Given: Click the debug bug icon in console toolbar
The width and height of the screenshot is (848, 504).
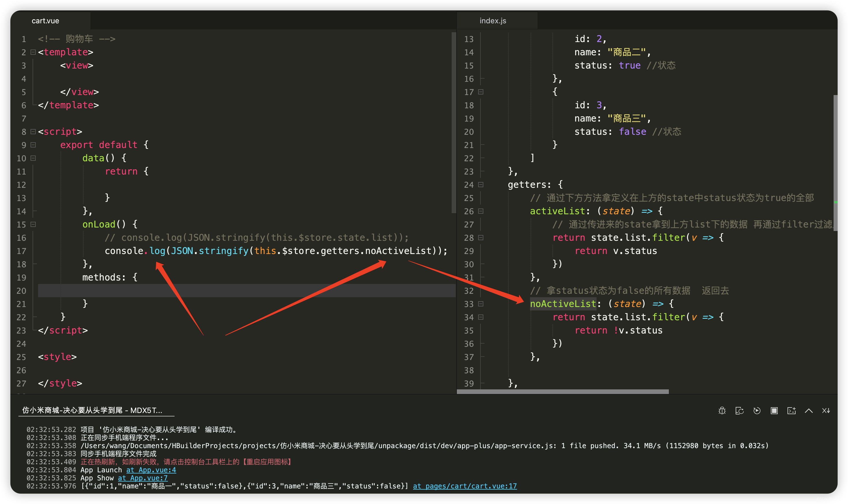Looking at the screenshot, I should pyautogui.click(x=722, y=411).
